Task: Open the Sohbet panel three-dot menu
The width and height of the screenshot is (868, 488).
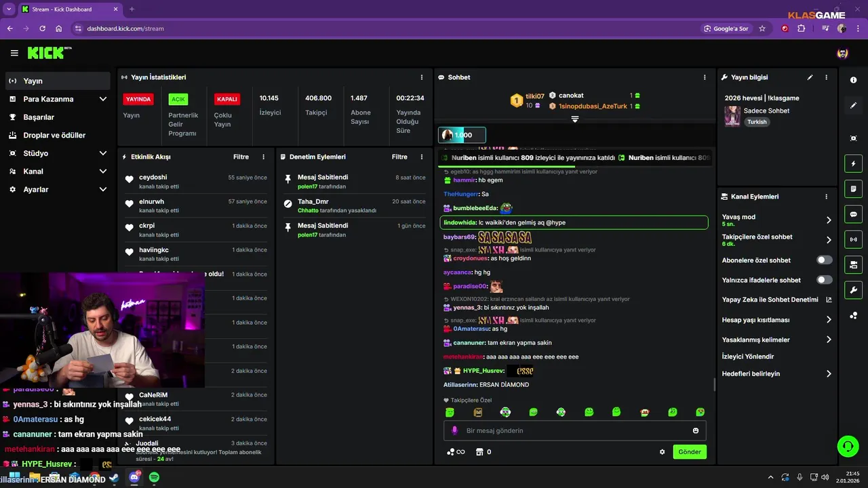Action: coord(705,77)
